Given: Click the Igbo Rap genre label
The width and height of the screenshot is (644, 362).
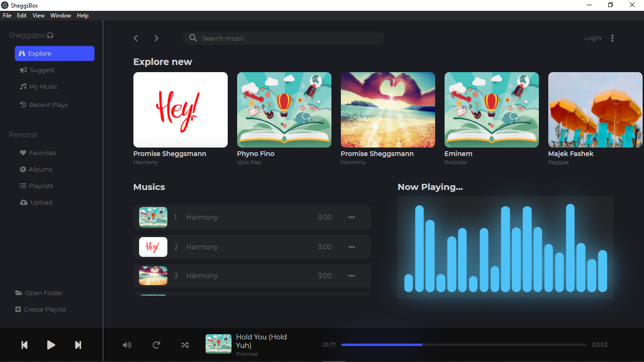Looking at the screenshot, I should click(x=249, y=162).
